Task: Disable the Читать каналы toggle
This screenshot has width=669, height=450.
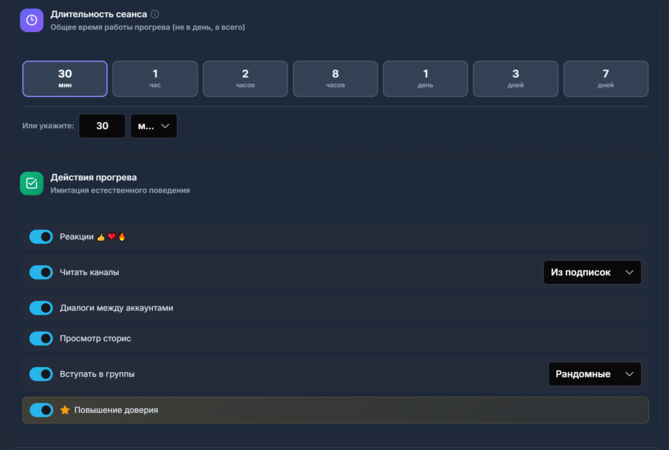Action: point(41,272)
